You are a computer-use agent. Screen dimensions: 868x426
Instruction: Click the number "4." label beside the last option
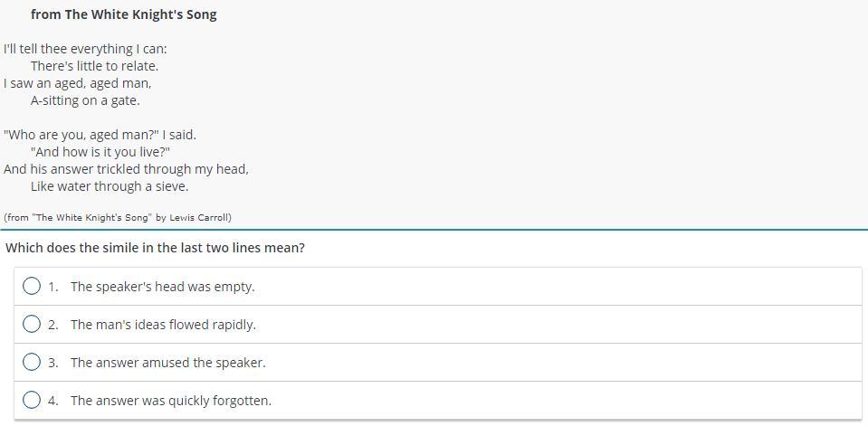click(53, 401)
